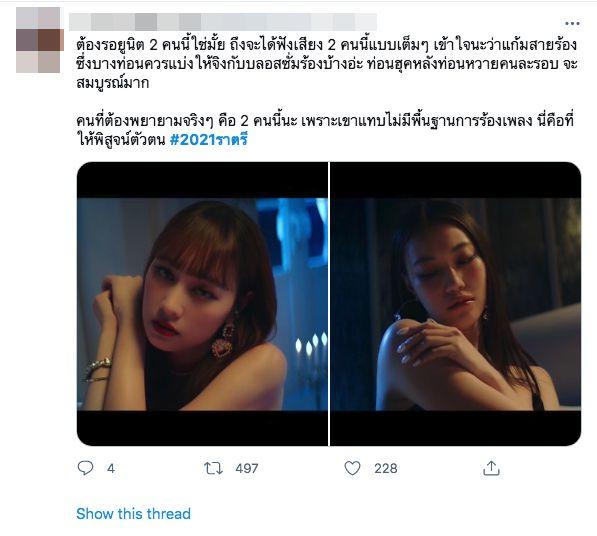Click the candles in the left photo
Viewport: 597px width, 536px height.
click(x=311, y=345)
